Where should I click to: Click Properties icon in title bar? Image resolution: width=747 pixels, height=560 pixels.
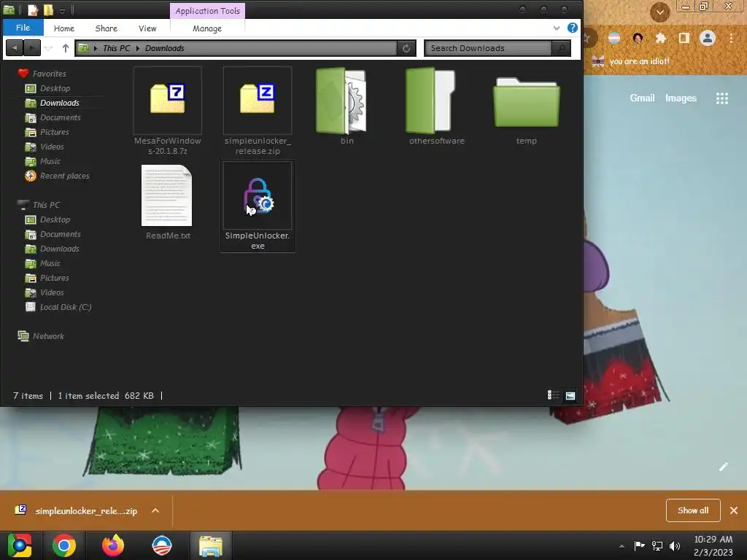coord(32,9)
